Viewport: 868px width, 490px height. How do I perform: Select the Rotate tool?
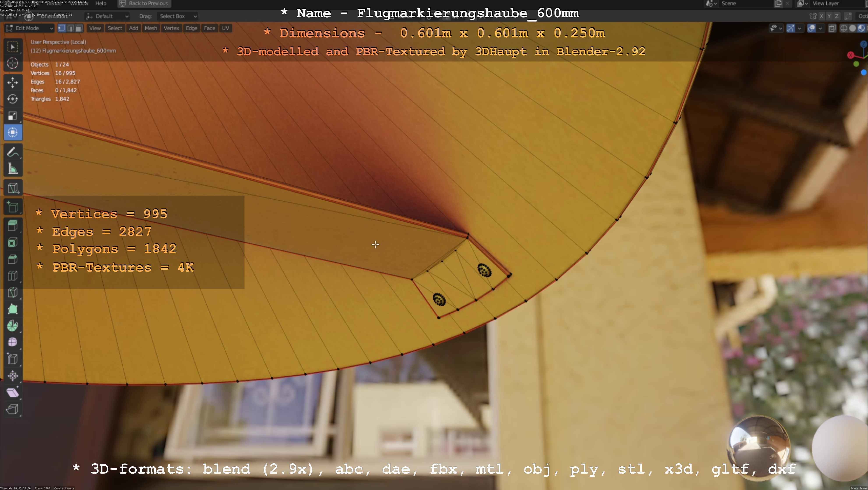(x=12, y=99)
